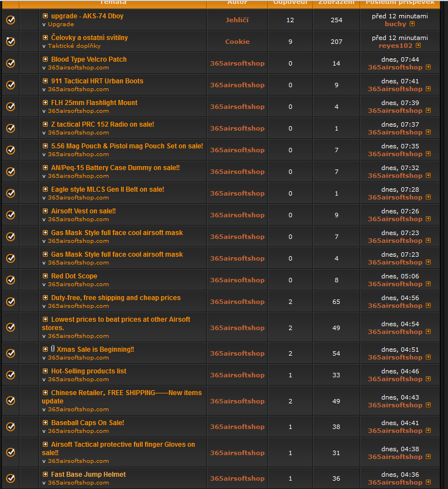The image size is (448, 489).
Task: Click the go-to-last-post icon beside reyes102
Action: tap(419, 46)
